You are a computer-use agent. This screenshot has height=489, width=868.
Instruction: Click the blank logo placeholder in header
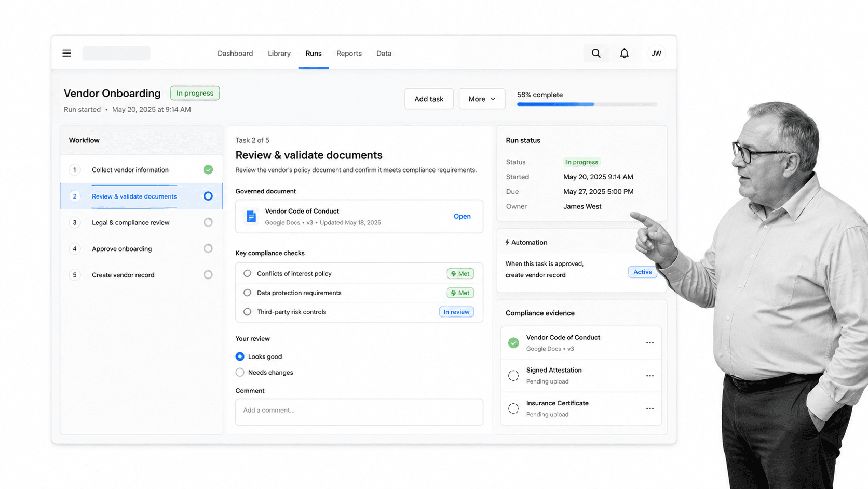(116, 53)
